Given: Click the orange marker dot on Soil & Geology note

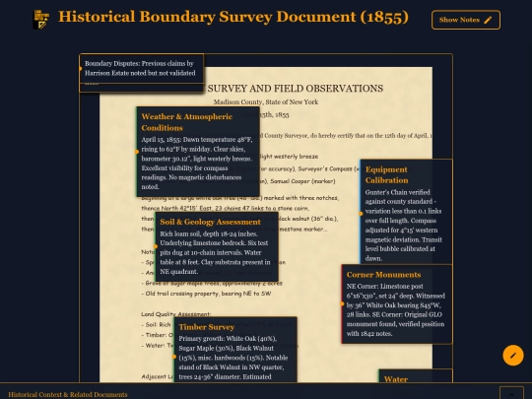Looking at the screenshot, I should (156, 246).
